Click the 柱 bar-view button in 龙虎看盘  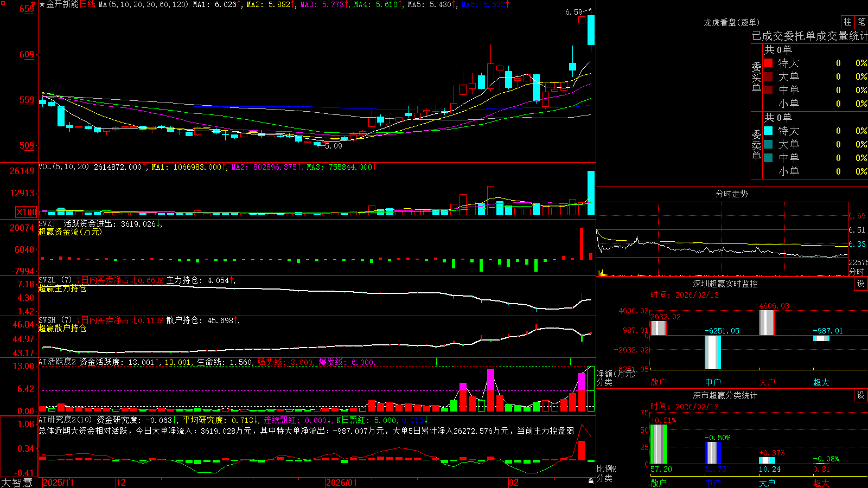(847, 22)
